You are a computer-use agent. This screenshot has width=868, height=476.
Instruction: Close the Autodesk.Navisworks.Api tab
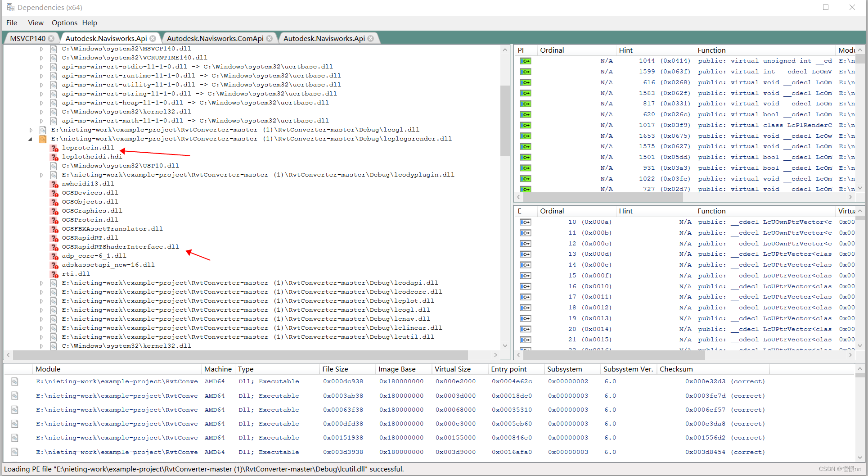click(153, 38)
